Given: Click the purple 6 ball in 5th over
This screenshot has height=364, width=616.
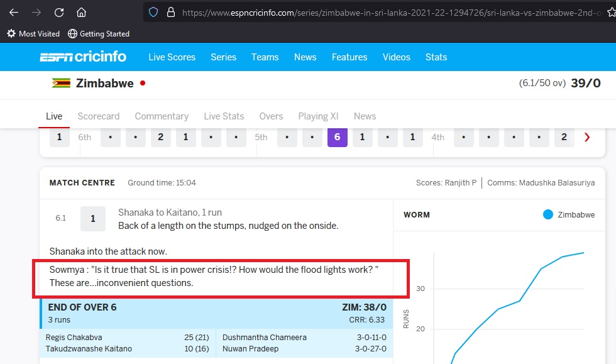Looking at the screenshot, I should click(x=338, y=137).
